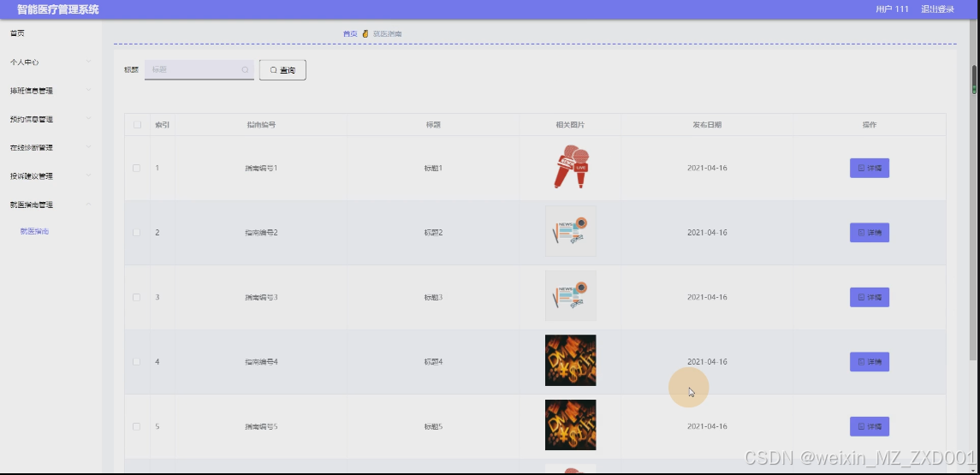Check the box for row 指南编号1

[x=137, y=168]
